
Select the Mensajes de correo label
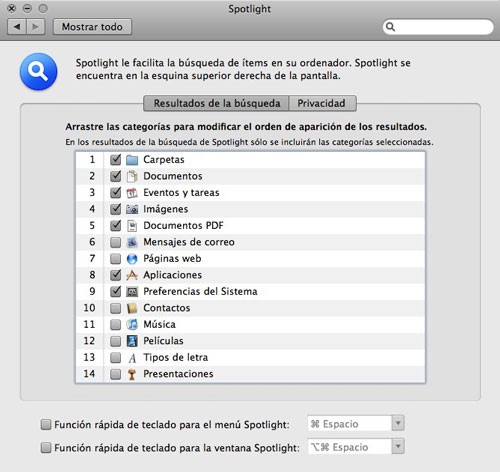click(189, 242)
